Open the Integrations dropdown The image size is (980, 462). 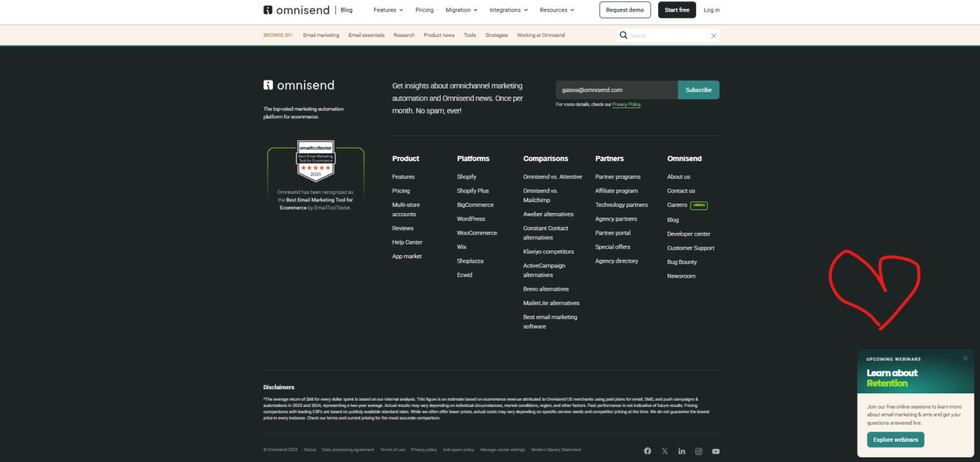[508, 10]
